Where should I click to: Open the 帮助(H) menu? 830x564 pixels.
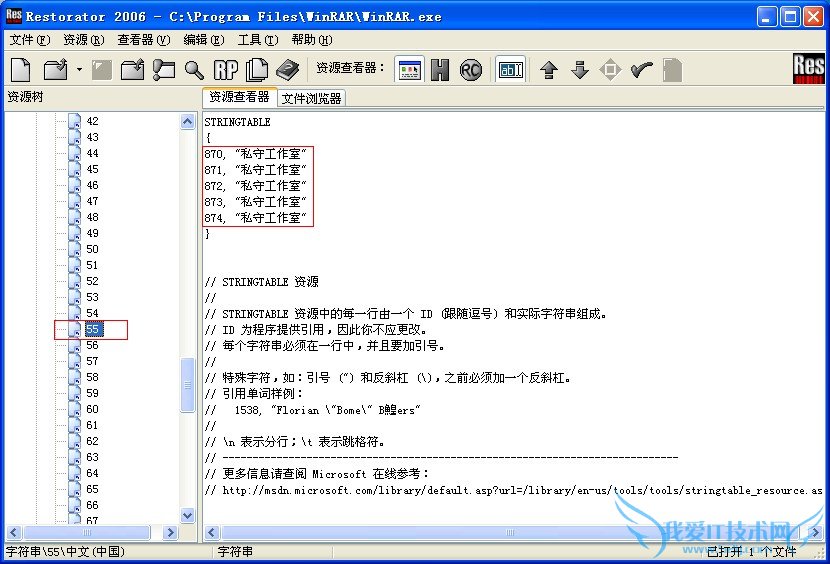[312, 40]
